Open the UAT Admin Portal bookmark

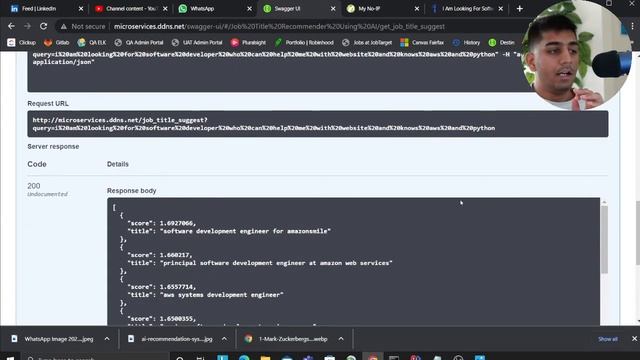pyautogui.click(x=197, y=42)
